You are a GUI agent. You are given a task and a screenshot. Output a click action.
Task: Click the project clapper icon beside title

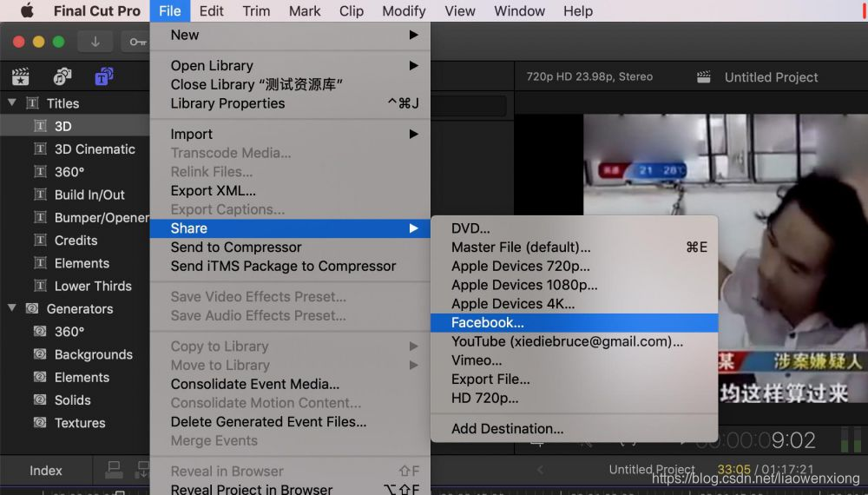click(704, 77)
